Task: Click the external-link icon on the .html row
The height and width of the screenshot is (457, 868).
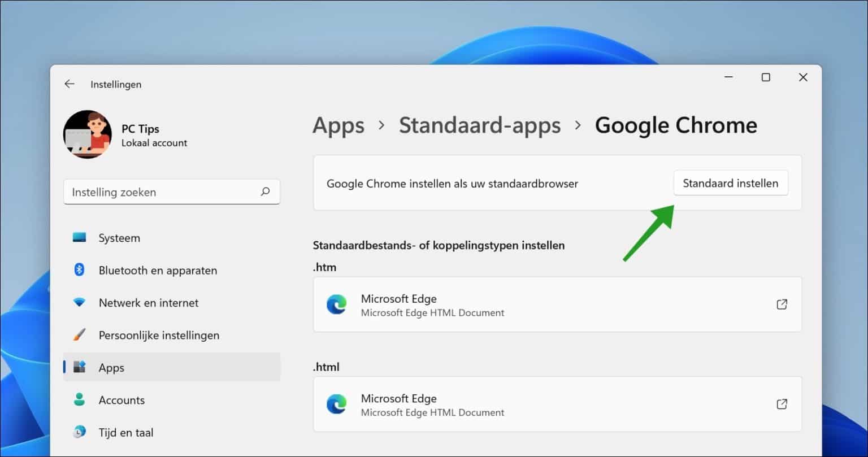Action: click(782, 404)
